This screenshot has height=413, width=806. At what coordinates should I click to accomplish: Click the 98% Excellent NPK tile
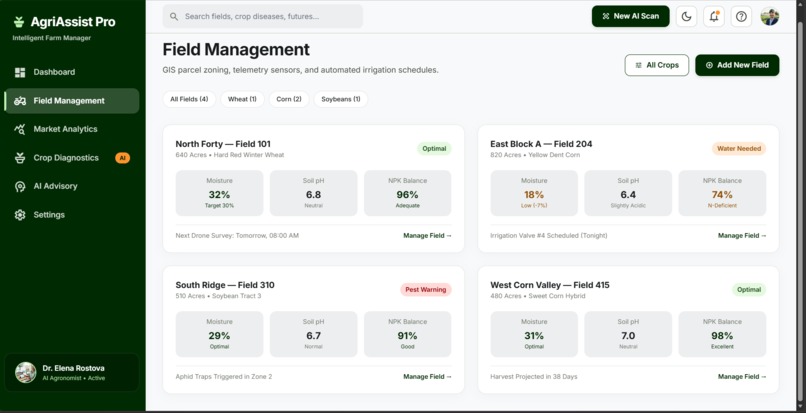point(722,334)
